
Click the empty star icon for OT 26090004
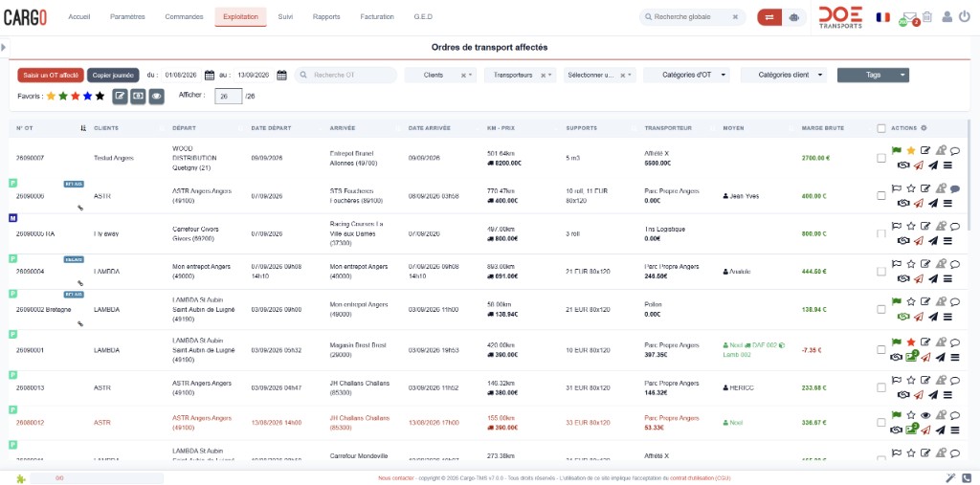(911, 264)
